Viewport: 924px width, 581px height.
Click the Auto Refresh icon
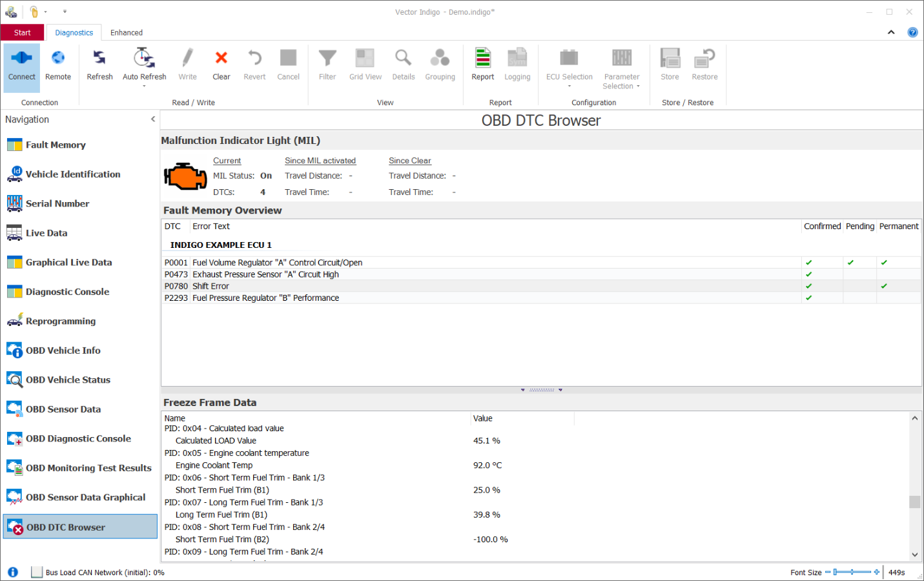(144, 58)
